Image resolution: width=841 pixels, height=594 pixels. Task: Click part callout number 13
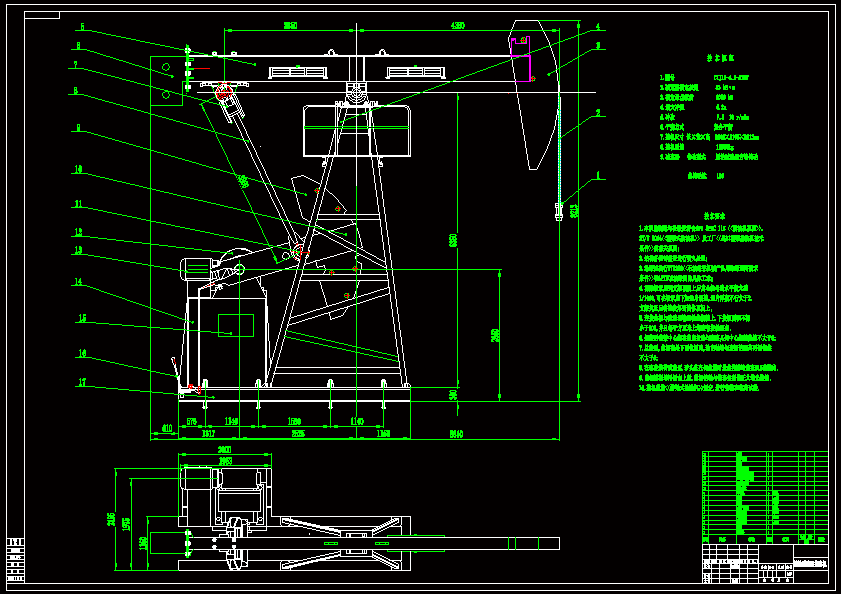[x=78, y=250]
